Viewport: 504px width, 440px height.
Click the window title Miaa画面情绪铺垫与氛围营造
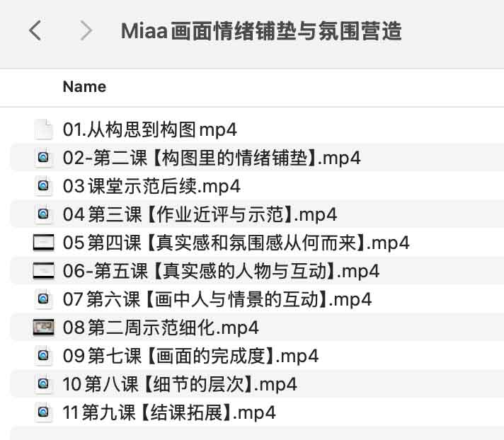point(261,31)
